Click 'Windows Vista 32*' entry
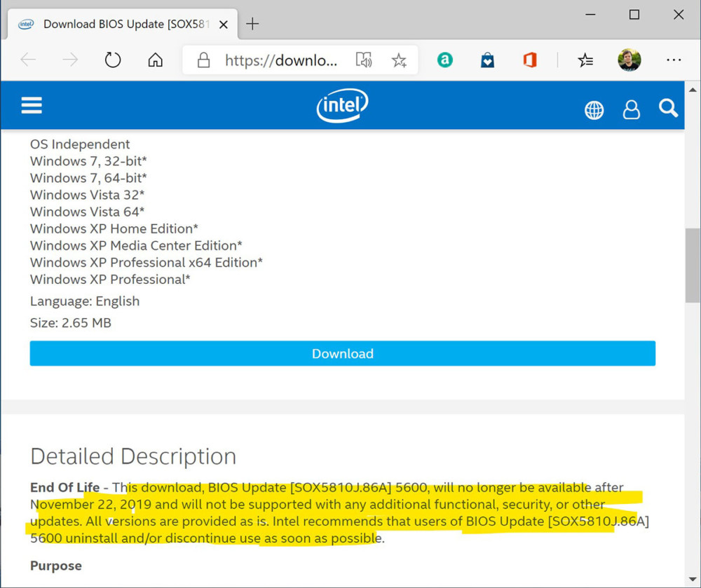 [87, 195]
